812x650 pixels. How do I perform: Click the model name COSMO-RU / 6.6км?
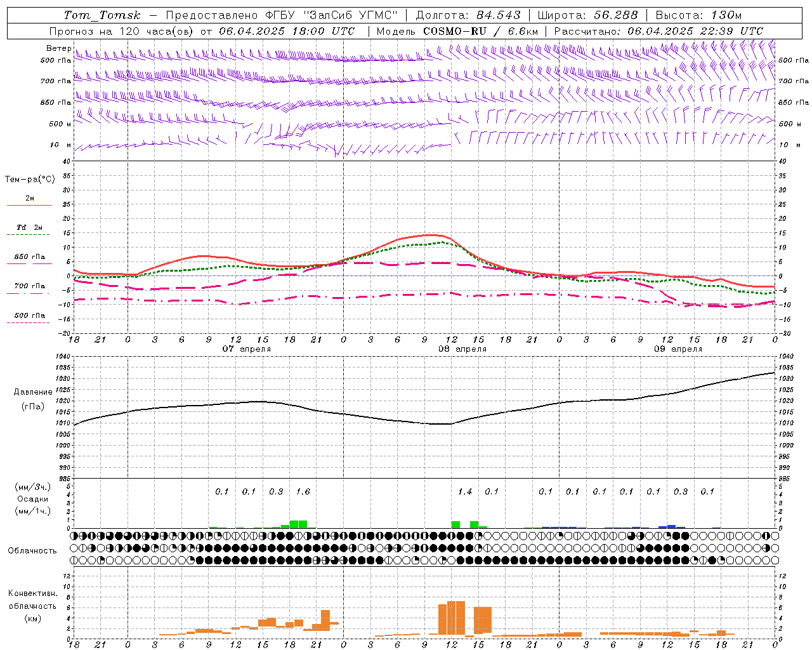pos(480,31)
